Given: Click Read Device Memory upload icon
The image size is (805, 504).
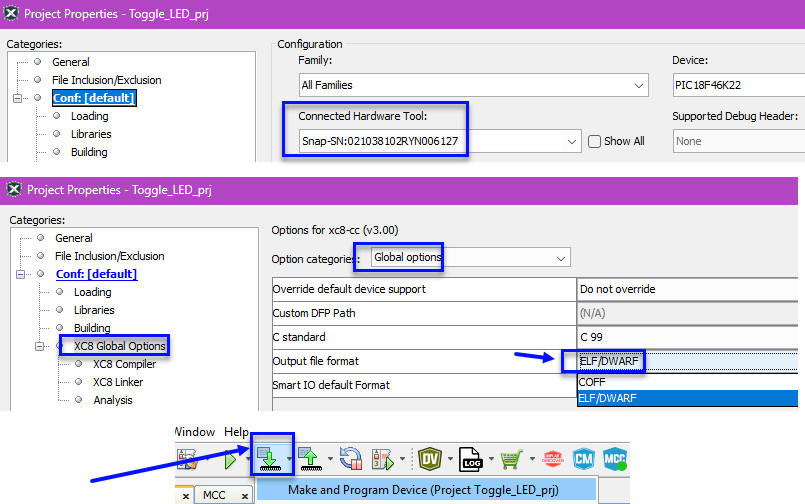Looking at the screenshot, I should (x=308, y=459).
